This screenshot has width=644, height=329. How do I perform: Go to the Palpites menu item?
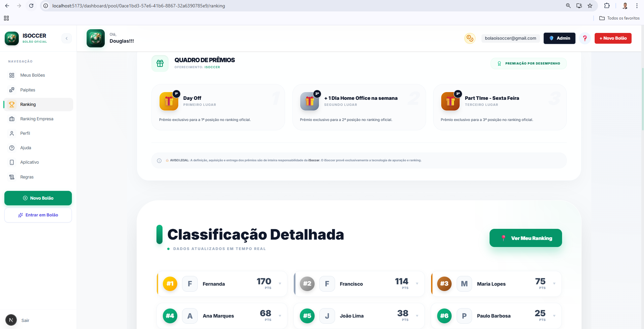(28, 90)
